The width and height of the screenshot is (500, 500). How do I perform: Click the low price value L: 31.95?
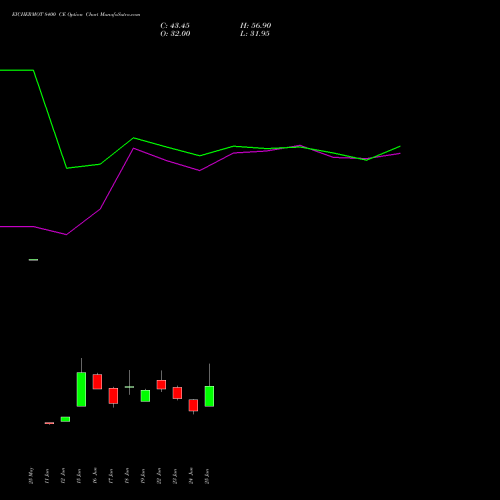tap(255, 34)
